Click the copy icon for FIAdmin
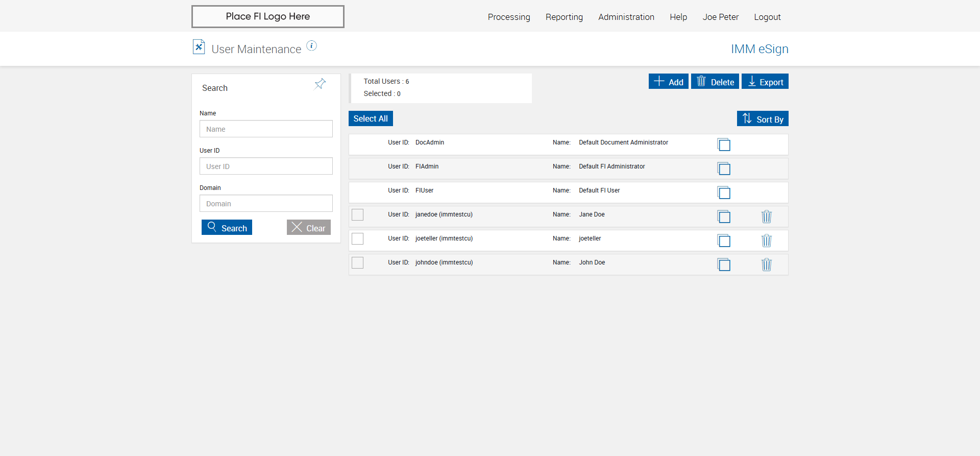Screen dimensions: 980x456 (724, 169)
